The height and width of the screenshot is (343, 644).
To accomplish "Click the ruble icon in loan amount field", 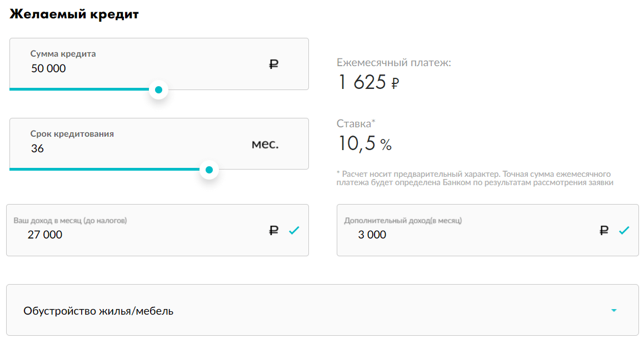I will 273,64.
